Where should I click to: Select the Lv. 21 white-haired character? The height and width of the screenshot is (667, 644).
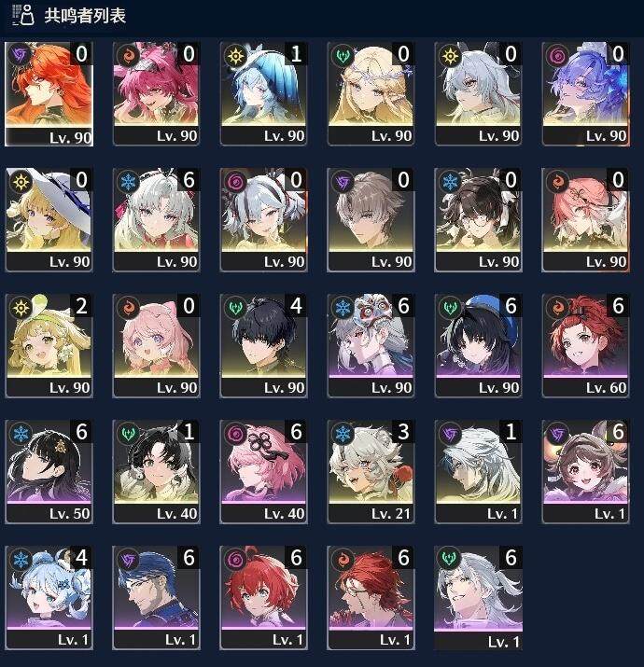point(371,471)
